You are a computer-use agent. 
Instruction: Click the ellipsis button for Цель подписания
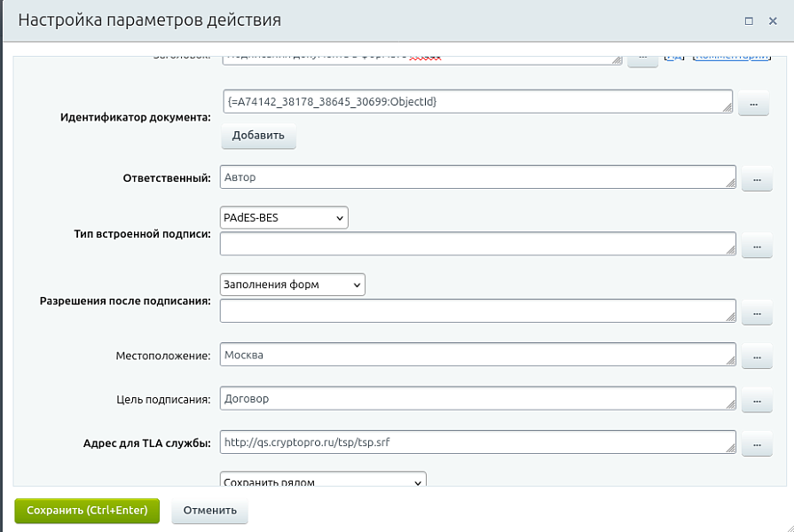[x=756, y=402]
